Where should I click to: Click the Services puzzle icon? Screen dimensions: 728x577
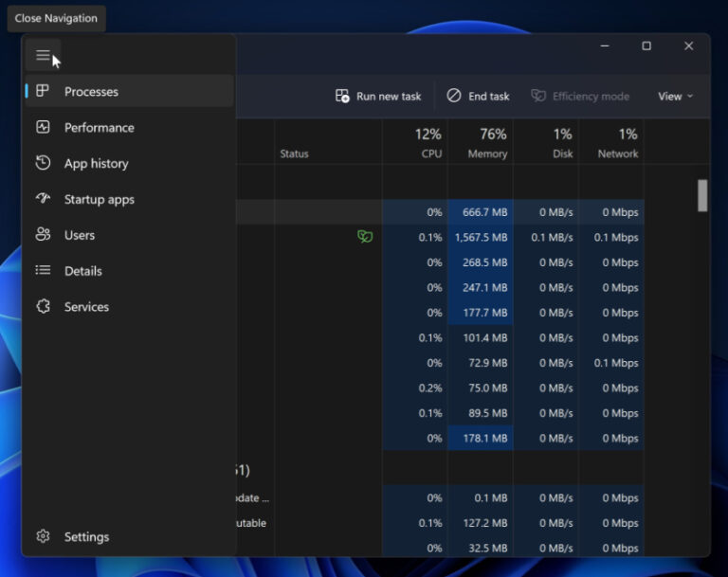(43, 306)
